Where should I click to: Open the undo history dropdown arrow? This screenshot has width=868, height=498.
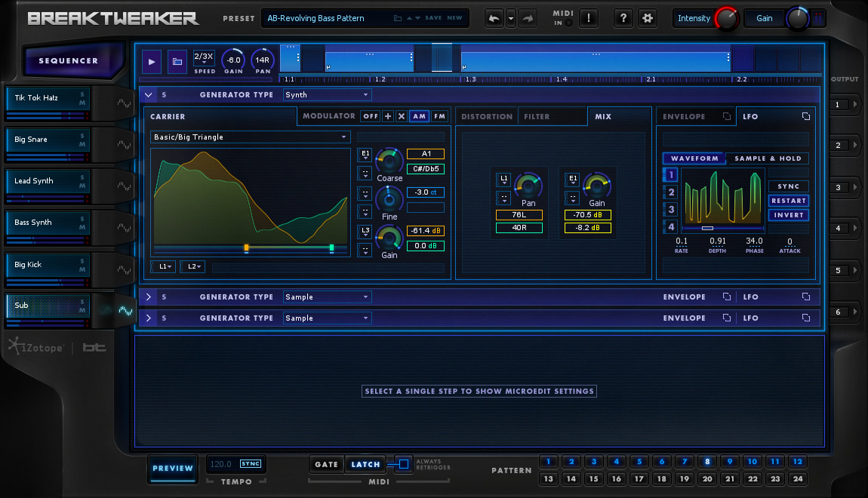coord(511,18)
